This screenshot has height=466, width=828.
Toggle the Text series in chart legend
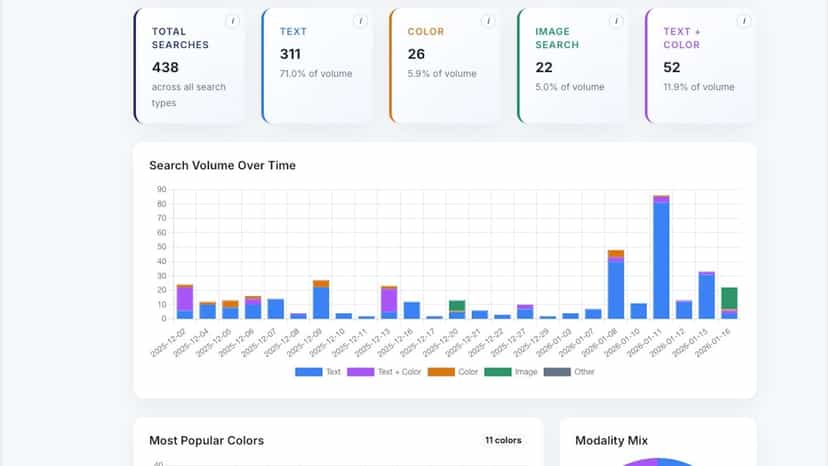coord(318,372)
